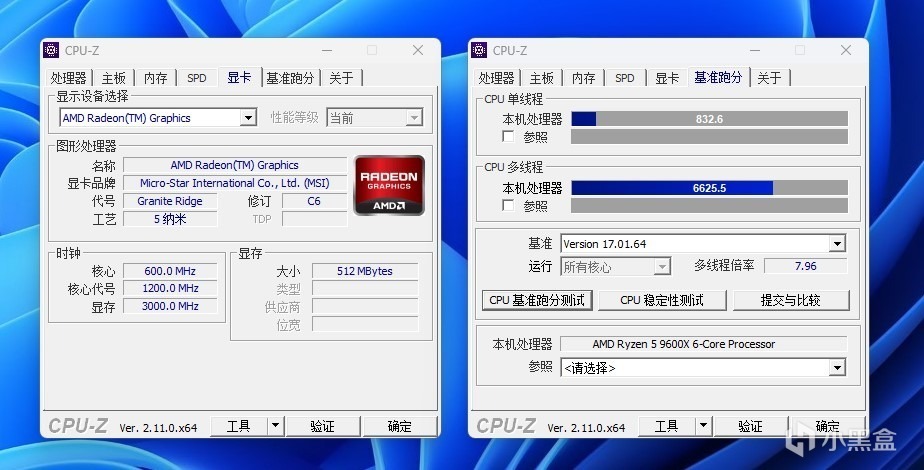924x470 pixels.
Task: Open 关于 tab in left window
Action: click(341, 78)
